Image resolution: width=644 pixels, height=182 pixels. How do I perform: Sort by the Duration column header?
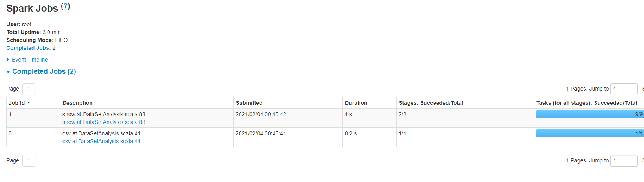(x=356, y=103)
